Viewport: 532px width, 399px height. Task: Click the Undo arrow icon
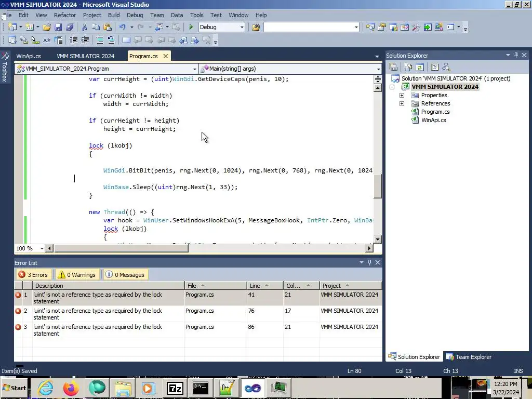click(122, 27)
